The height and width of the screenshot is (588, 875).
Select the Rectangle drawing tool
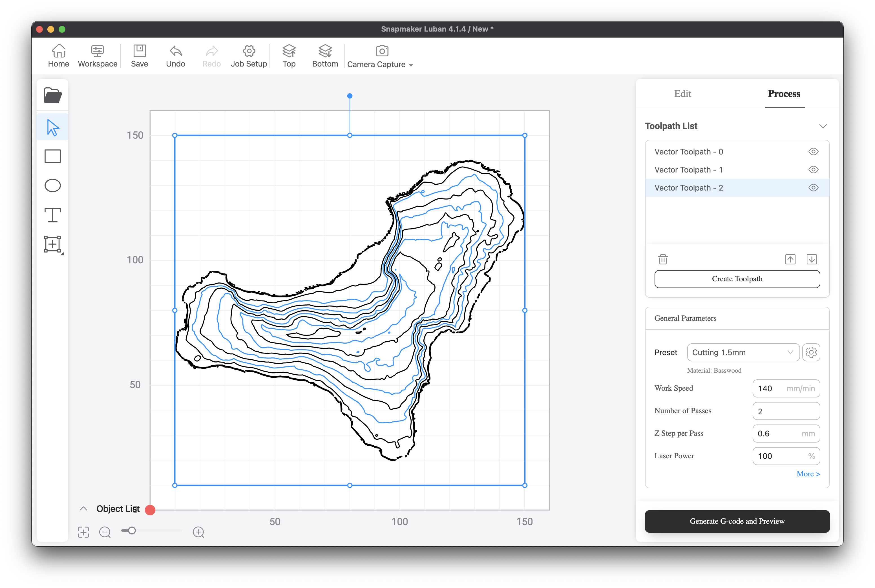52,156
